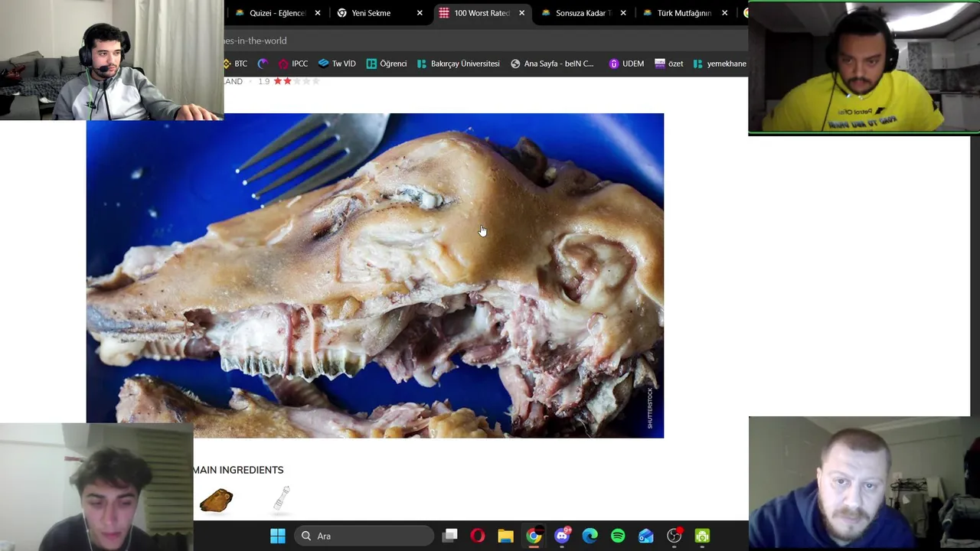
Task: Click the Chrome taskbar icon
Action: (x=534, y=536)
